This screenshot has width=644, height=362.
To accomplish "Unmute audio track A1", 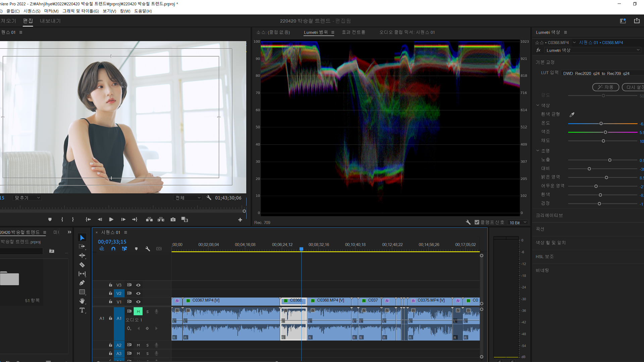I will 138,311.
